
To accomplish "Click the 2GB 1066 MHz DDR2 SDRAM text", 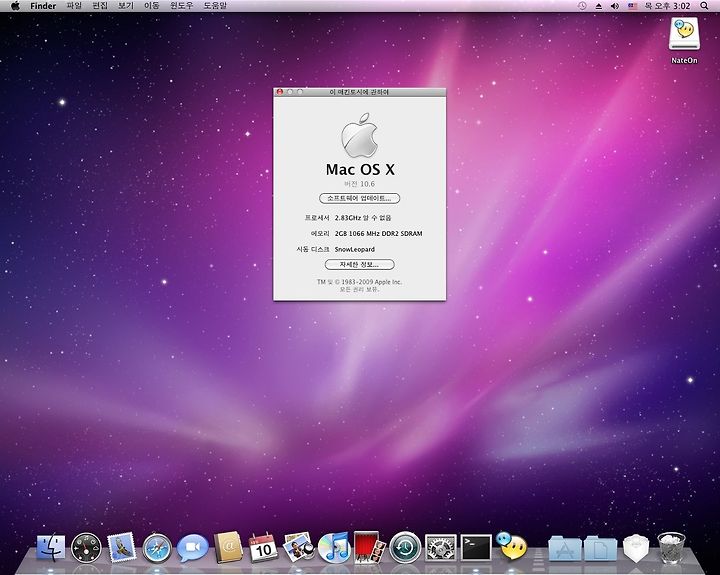I will (378, 233).
